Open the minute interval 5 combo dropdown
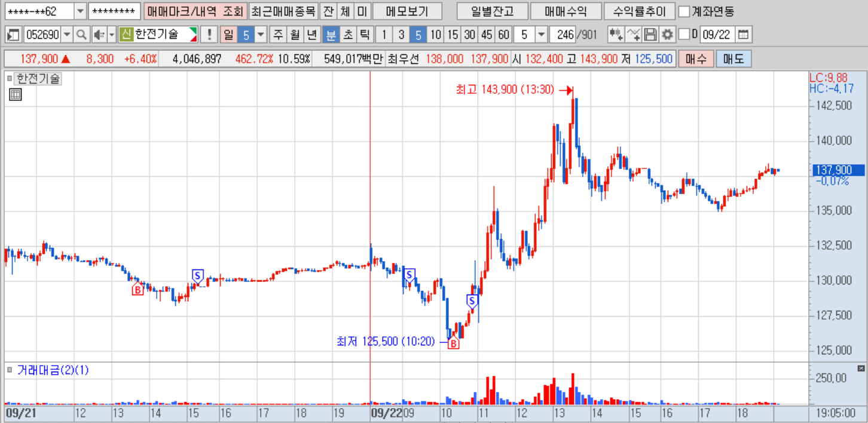 click(x=542, y=35)
